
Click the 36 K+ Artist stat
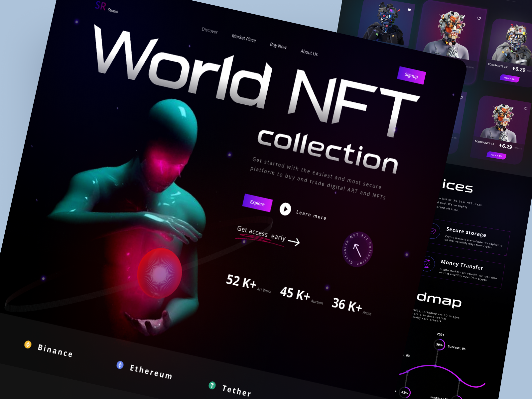point(351,306)
